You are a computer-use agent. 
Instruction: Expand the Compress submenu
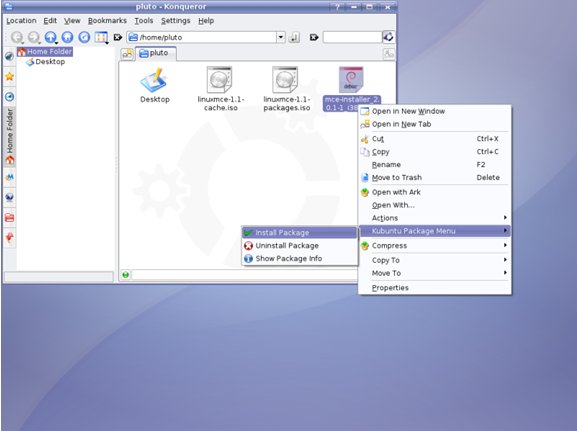(435, 245)
